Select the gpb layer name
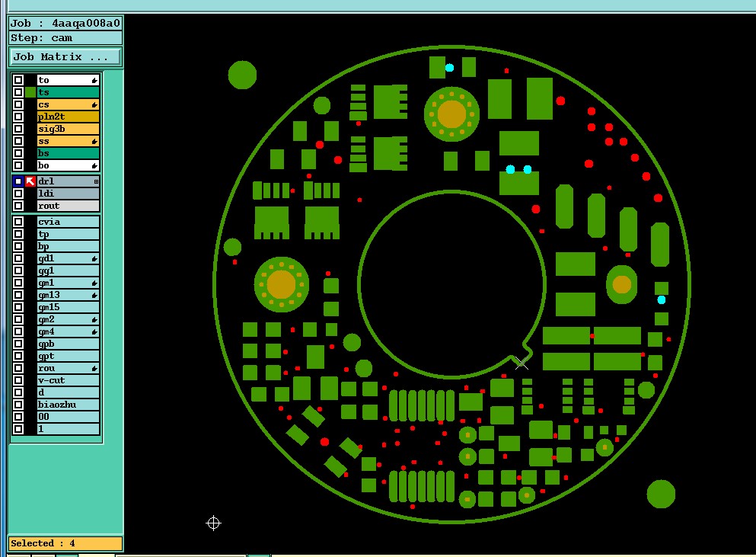The height and width of the screenshot is (557, 756). tap(68, 344)
